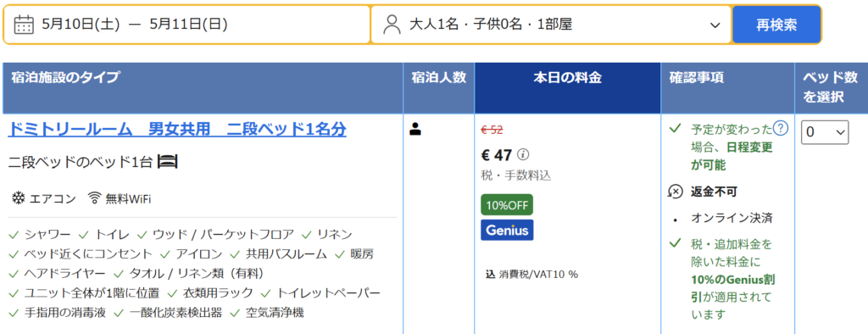This screenshot has height=334, width=868.
Task: Click the price info icon beside € 47
Action: tap(523, 154)
